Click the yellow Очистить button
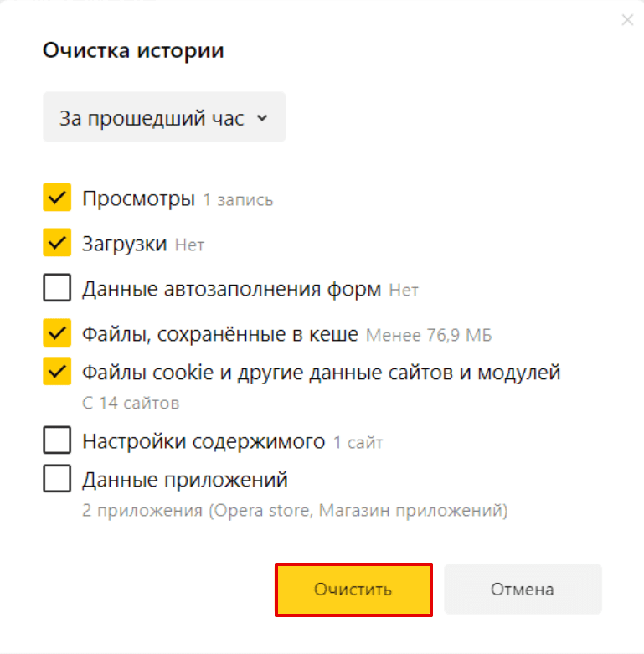 (x=353, y=590)
